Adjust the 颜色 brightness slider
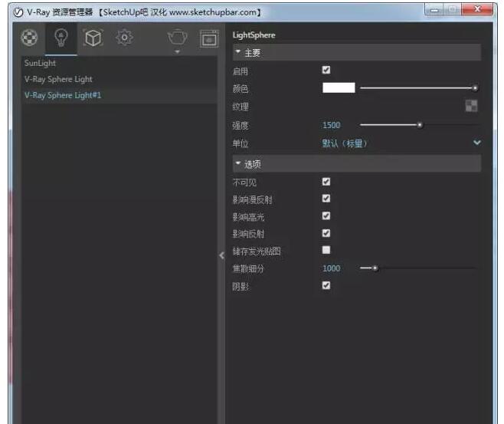The width and height of the screenshot is (504, 424). (x=419, y=88)
